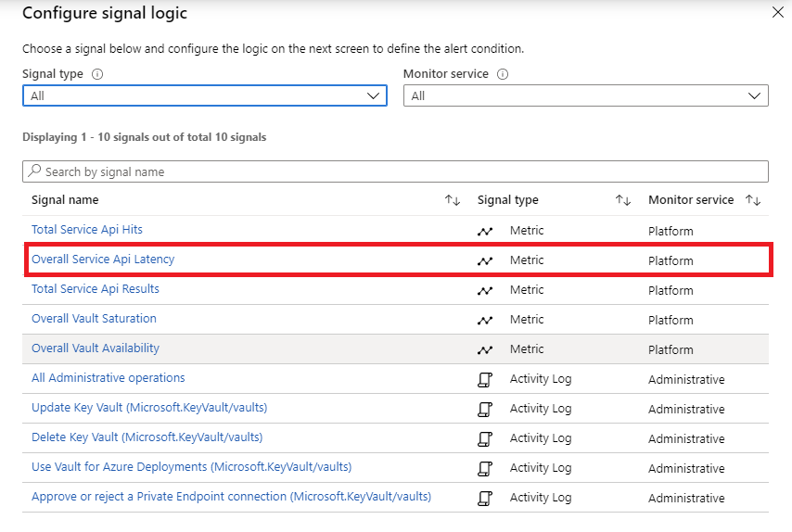792x532 pixels.
Task: Sort by Signal type column arrows
Action: coord(623,200)
